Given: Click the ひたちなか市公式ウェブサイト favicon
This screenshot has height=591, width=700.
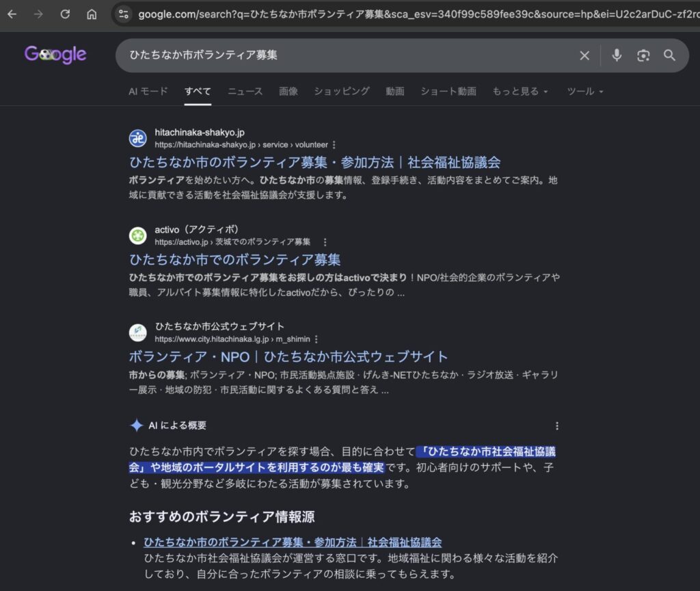Looking at the screenshot, I should (x=138, y=332).
